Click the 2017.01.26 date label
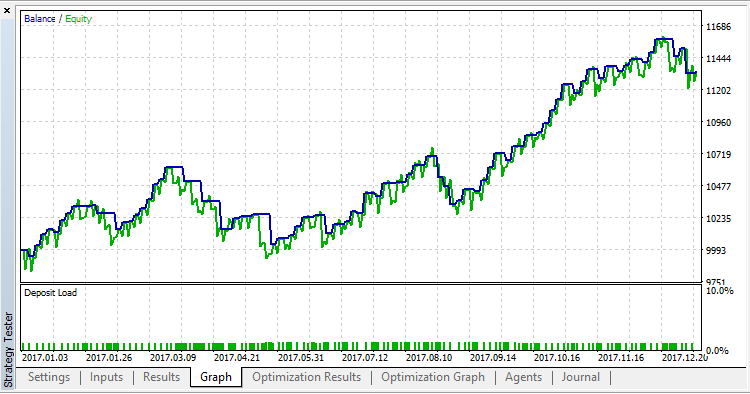The image size is (750, 394). pos(109,358)
